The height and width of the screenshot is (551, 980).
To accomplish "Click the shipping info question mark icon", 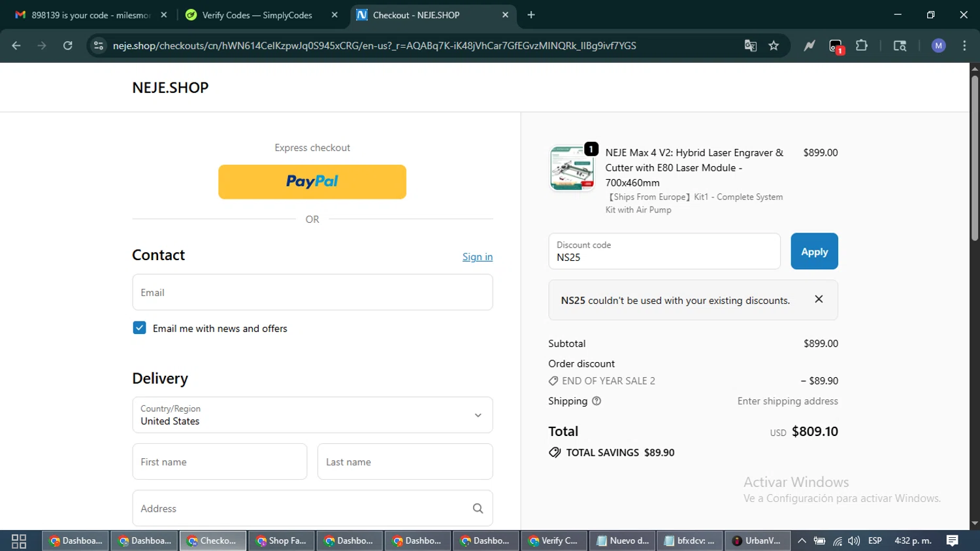I will (596, 401).
